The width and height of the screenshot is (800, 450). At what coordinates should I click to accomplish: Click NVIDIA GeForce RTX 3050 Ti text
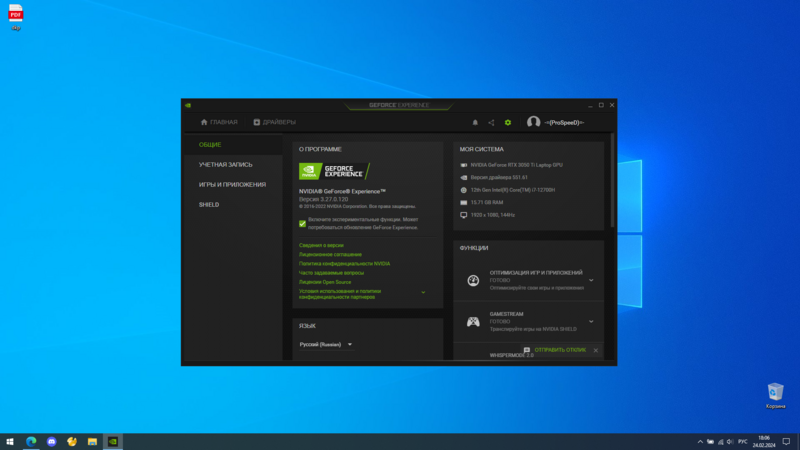(x=516, y=165)
